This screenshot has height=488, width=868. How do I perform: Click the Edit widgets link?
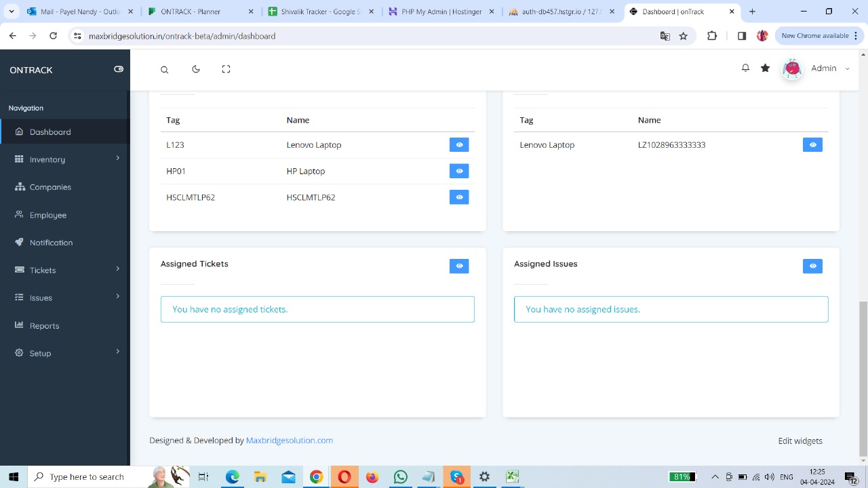pos(800,441)
